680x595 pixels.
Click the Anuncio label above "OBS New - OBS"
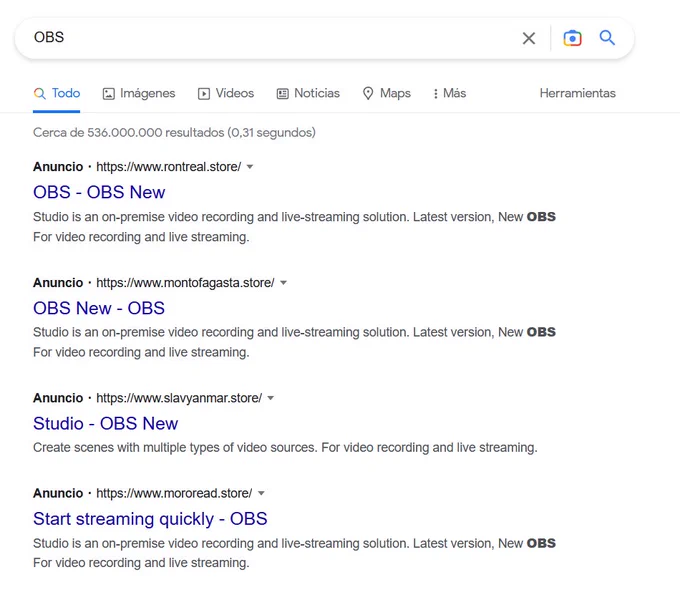click(58, 283)
